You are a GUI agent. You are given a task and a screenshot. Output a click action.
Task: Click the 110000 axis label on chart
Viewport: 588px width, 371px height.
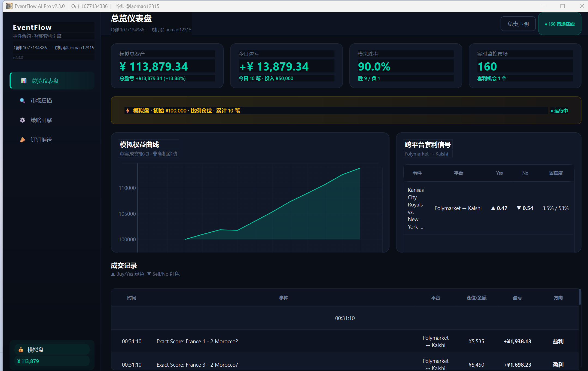(x=127, y=188)
